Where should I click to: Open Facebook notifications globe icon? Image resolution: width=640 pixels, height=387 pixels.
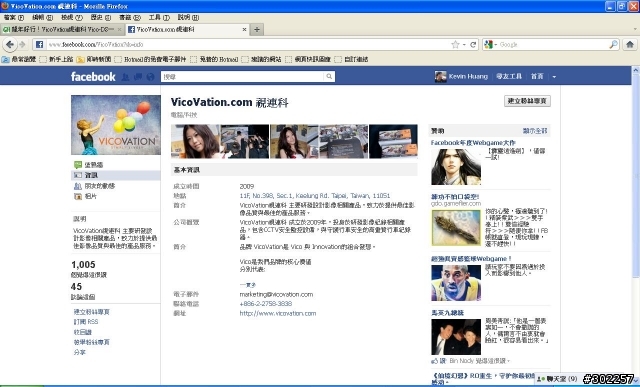coord(150,76)
